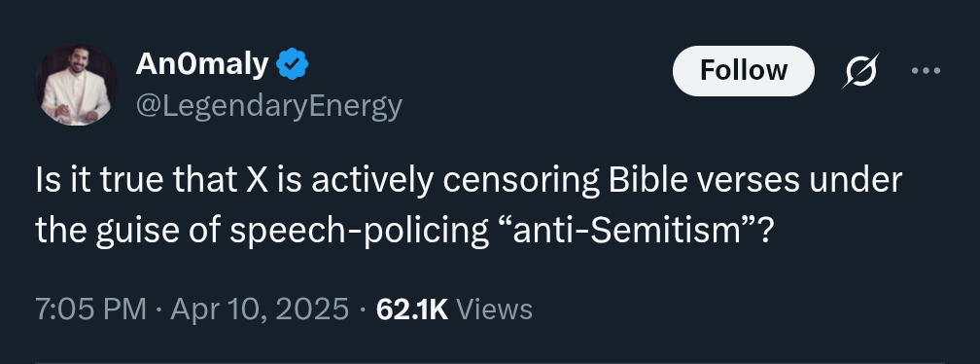
Task: Click the word "speech-policing" in the post
Action: [x=359, y=232]
